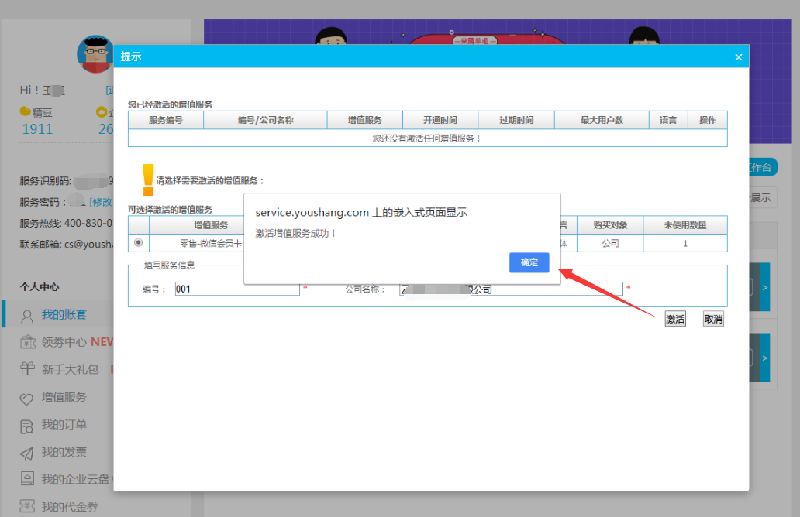Select the 零售-微信会员卡 radio button
This screenshot has width=800, height=517.
[x=138, y=243]
